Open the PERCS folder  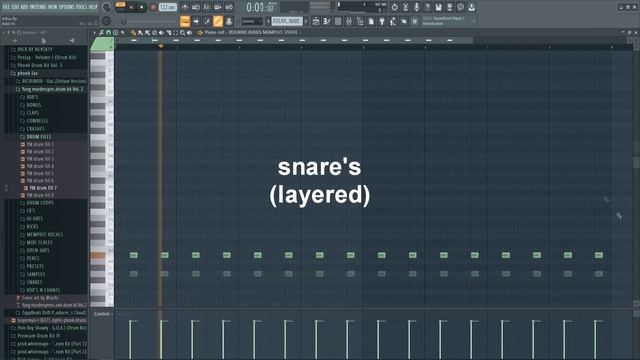[33, 258]
